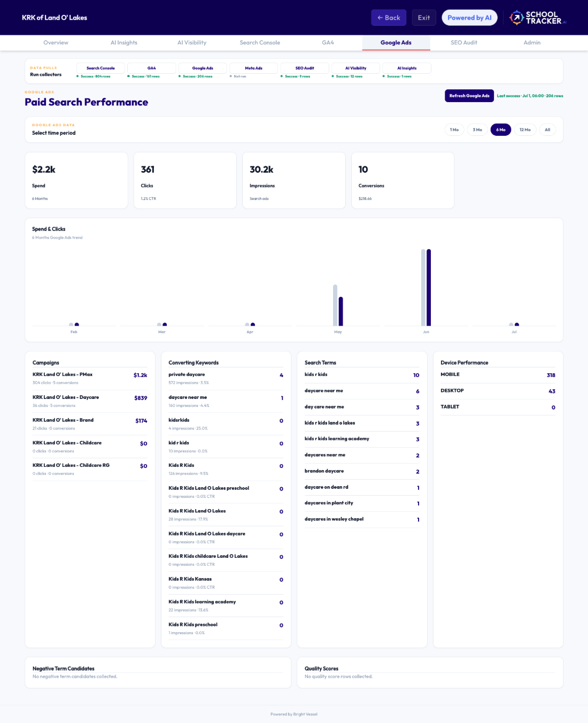Click the 361 Clicks card
This screenshot has width=588, height=723.
[x=185, y=180]
